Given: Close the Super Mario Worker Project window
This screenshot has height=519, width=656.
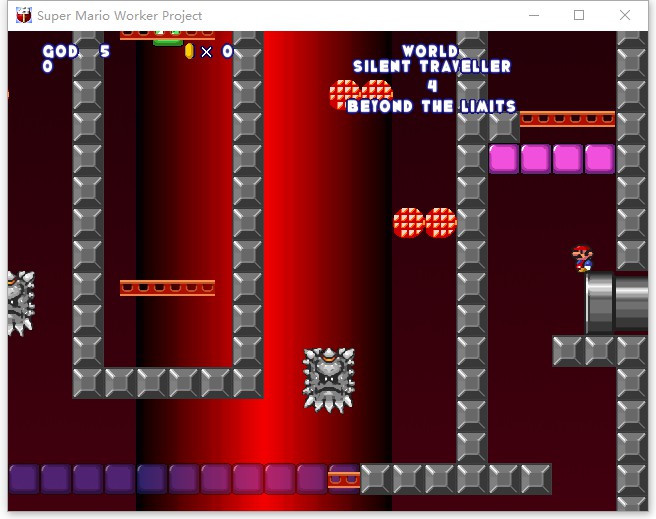Looking at the screenshot, I should (x=625, y=15).
